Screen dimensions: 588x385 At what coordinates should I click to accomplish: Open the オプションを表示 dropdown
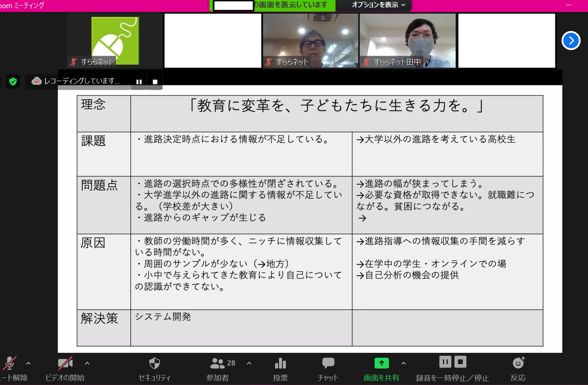[379, 5]
